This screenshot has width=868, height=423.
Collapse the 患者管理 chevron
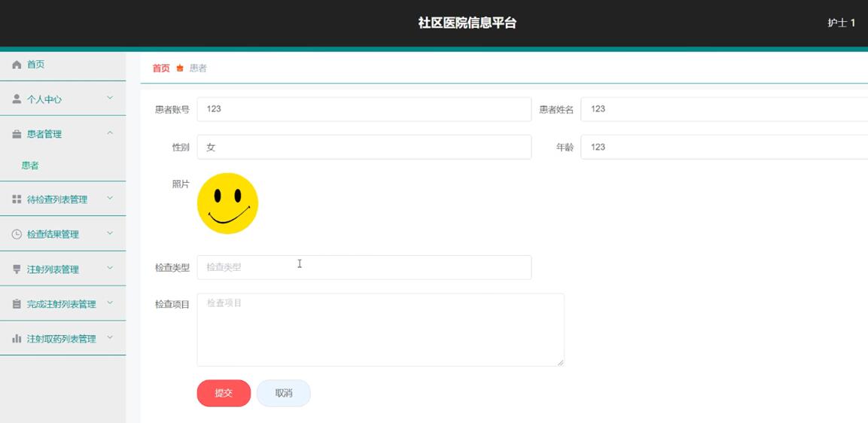click(x=110, y=133)
